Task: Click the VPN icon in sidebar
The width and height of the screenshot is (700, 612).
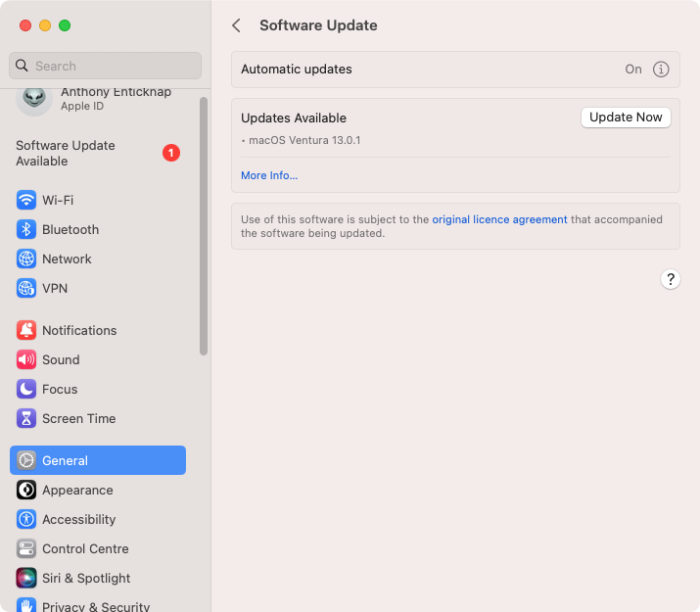Action: coord(26,288)
